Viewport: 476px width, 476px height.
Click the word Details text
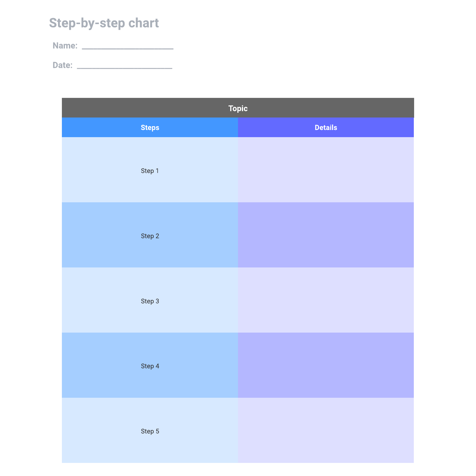click(x=326, y=128)
